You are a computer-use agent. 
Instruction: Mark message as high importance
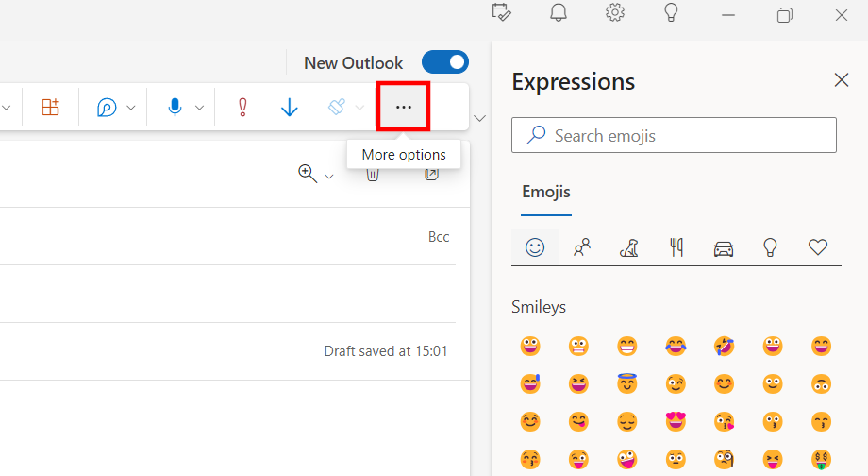[x=242, y=107]
